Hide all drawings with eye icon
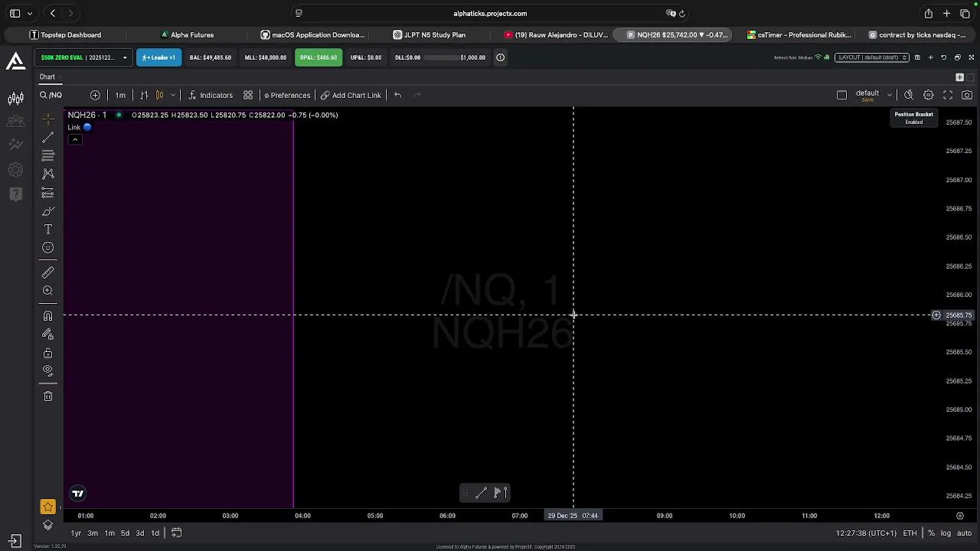This screenshot has width=980, height=551. tap(47, 371)
